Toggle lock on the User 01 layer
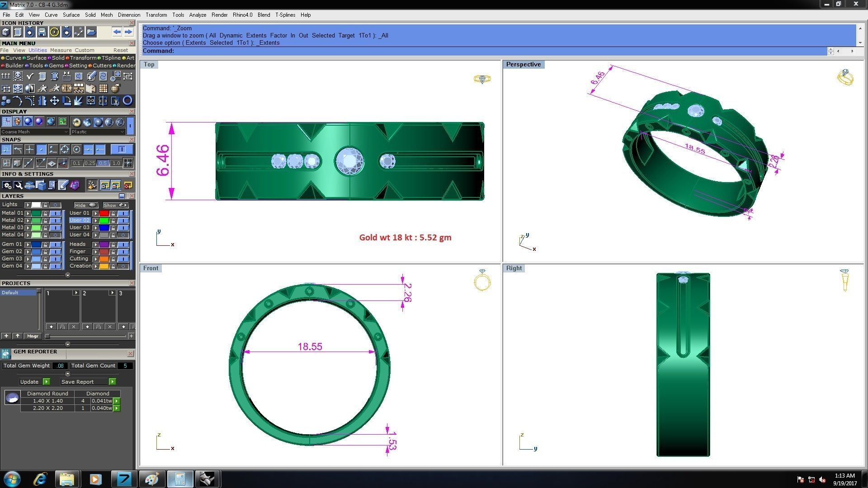Image resolution: width=868 pixels, height=488 pixels. coord(113,213)
